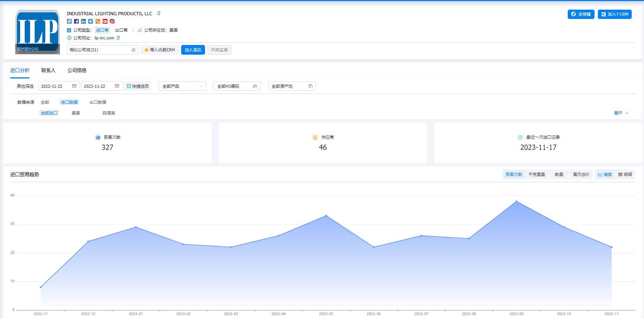Image resolution: width=644 pixels, height=319 pixels.
Task: Click the calendar icon in the start date field
Action: point(74,86)
